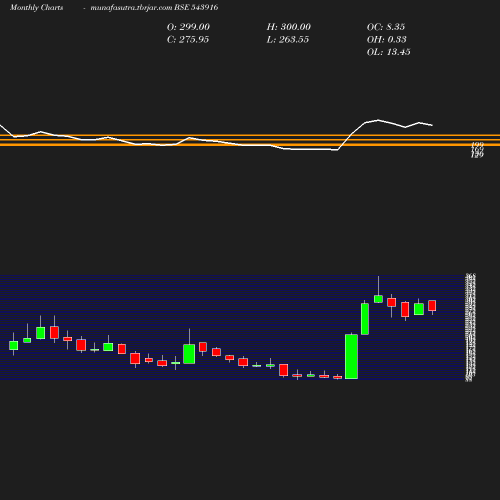
Task: Click the white indicator line peak on the right
Action: 378,120
